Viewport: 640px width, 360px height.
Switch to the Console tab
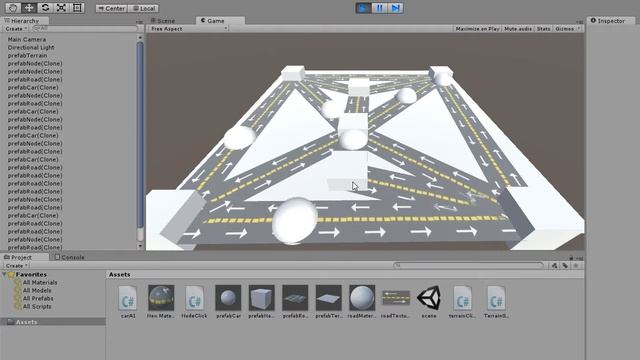[69, 257]
